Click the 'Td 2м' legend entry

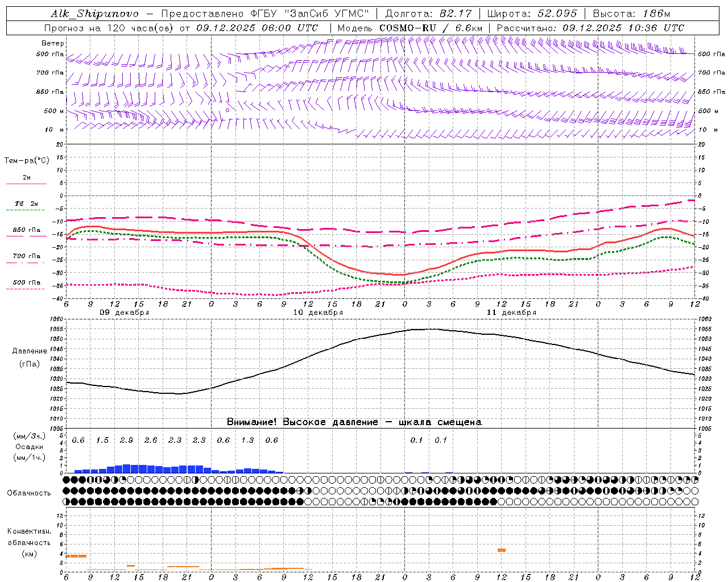27,203
